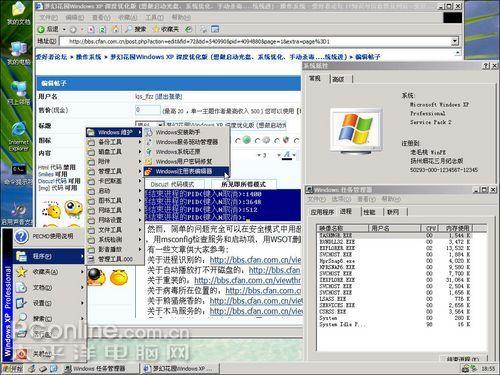500x375 pixels.
Task: Expand the 网络工具 programs folder
Action: click(115, 210)
